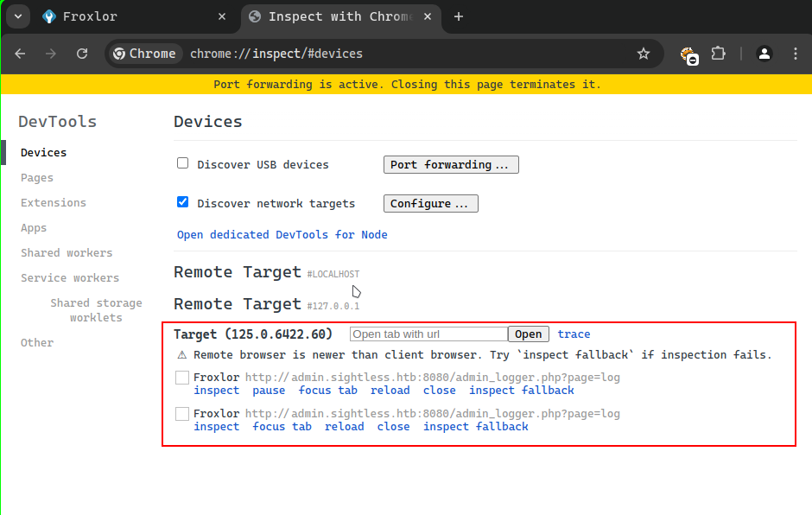
Task: Open the cookie extension icon in the toolbar
Action: [689, 55]
